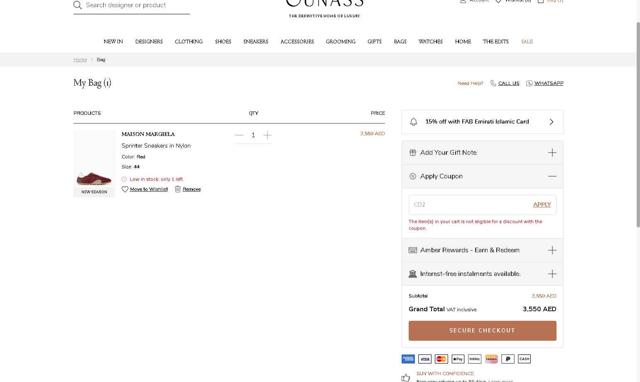This screenshot has width=640, height=382.
Task: Open the HOME category menu
Action: pyautogui.click(x=463, y=42)
